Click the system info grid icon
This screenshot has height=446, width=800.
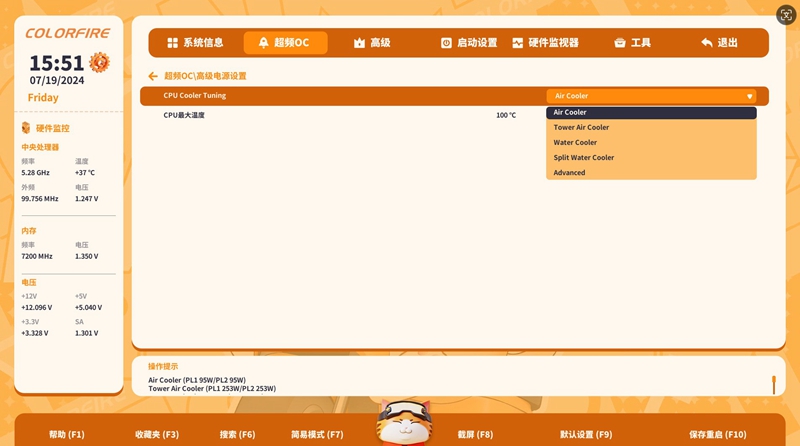172,43
